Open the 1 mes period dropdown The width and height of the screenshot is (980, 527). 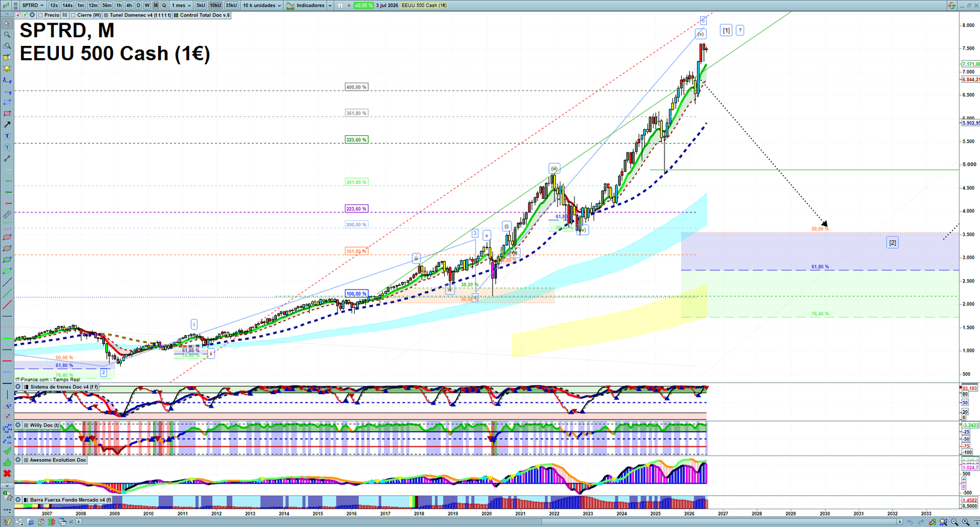[x=181, y=6]
